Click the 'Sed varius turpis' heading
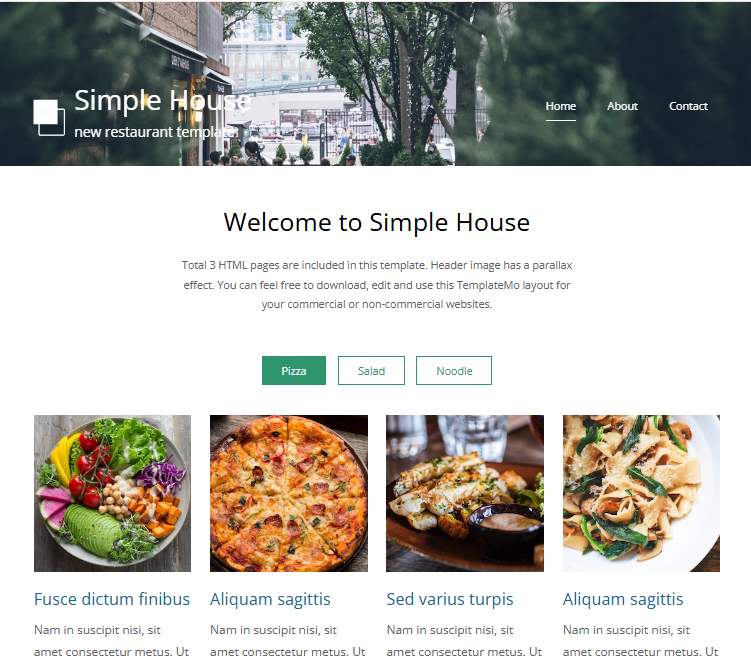 pyautogui.click(x=450, y=599)
